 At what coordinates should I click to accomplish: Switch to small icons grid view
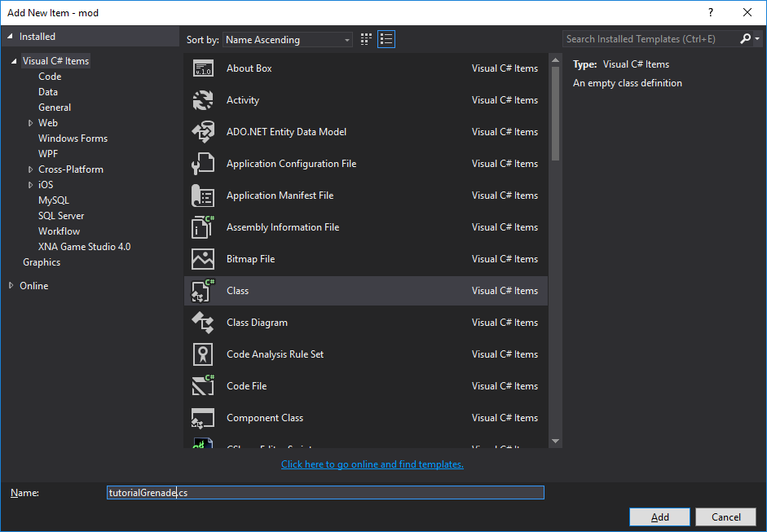(366, 39)
